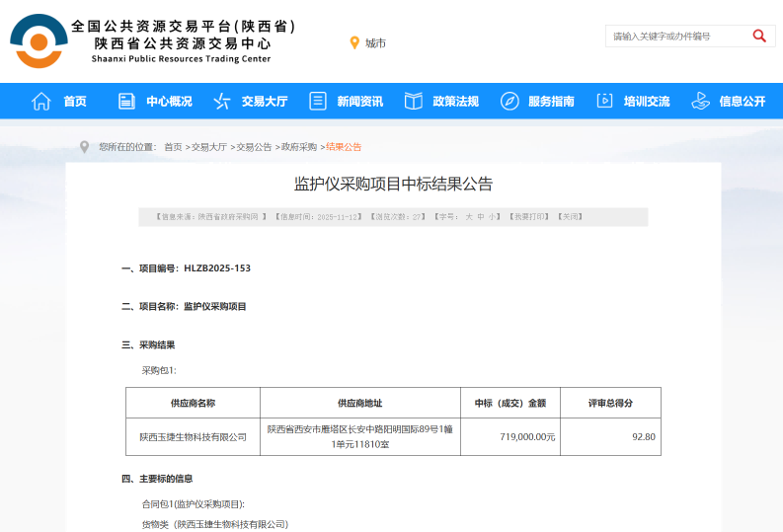Set font size to 中

[x=481, y=216]
